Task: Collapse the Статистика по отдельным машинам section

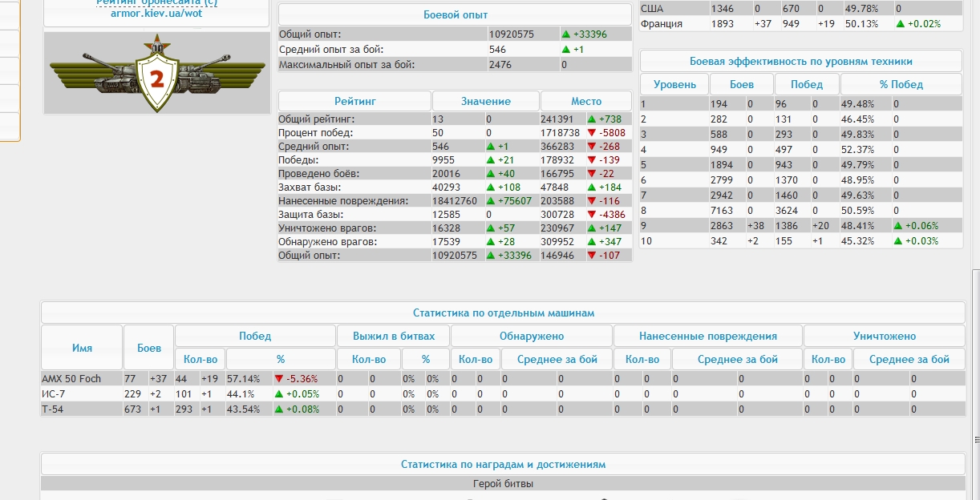Action: click(x=503, y=313)
